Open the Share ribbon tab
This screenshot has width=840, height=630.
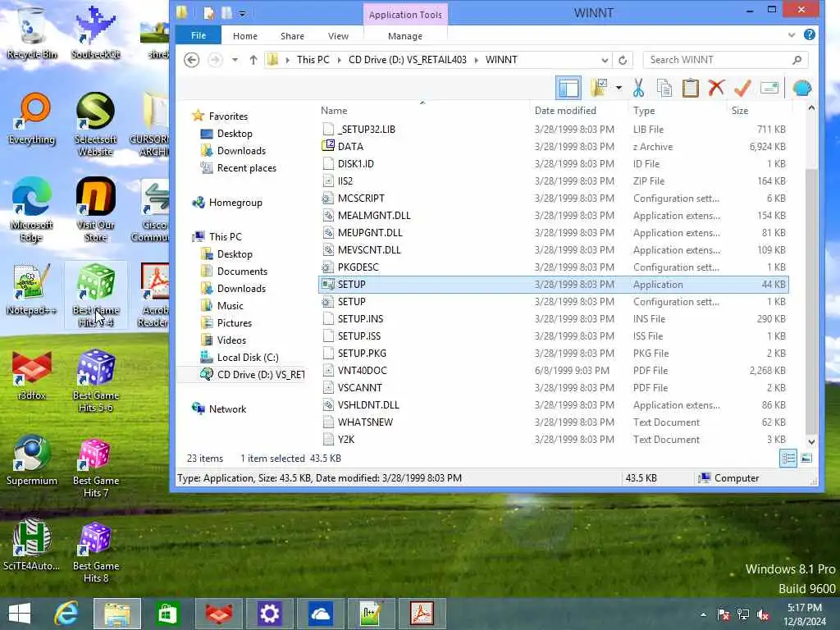pyautogui.click(x=292, y=36)
